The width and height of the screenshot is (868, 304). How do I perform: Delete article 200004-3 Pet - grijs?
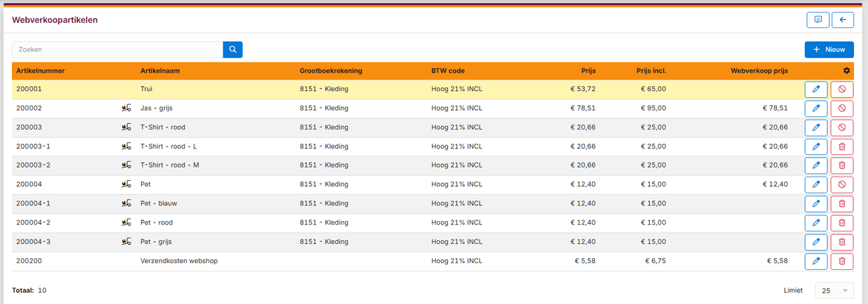coord(842,242)
